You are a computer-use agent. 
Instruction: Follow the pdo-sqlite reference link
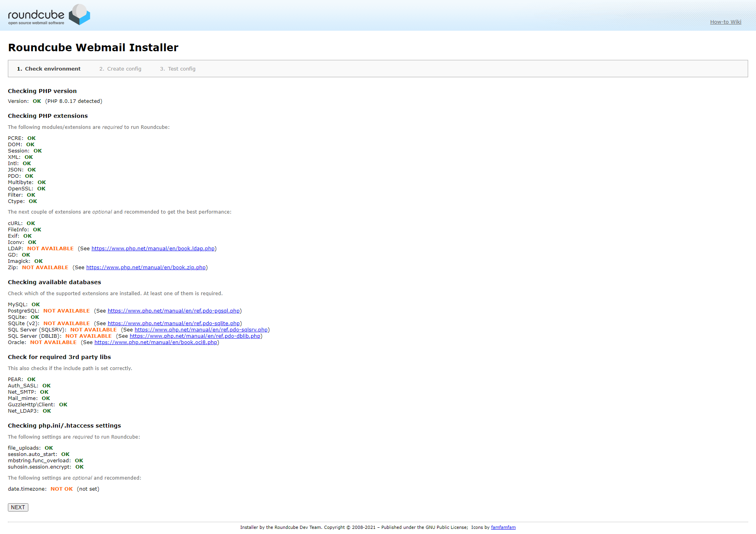tap(174, 324)
